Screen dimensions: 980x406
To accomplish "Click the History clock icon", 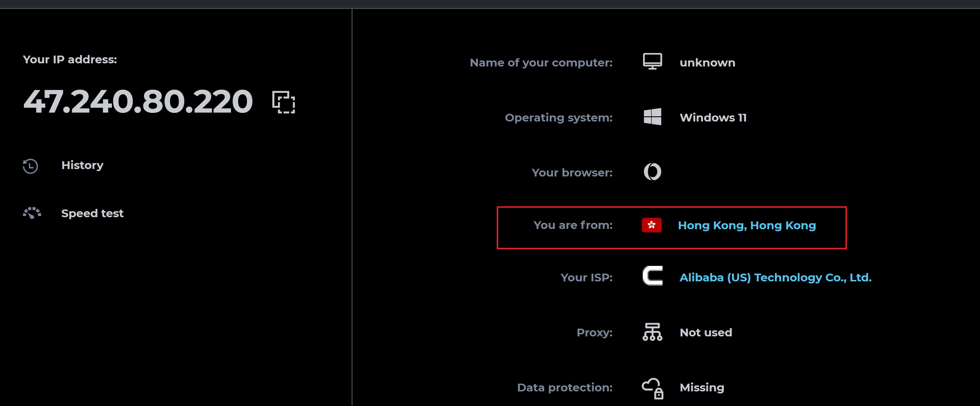I will point(30,166).
